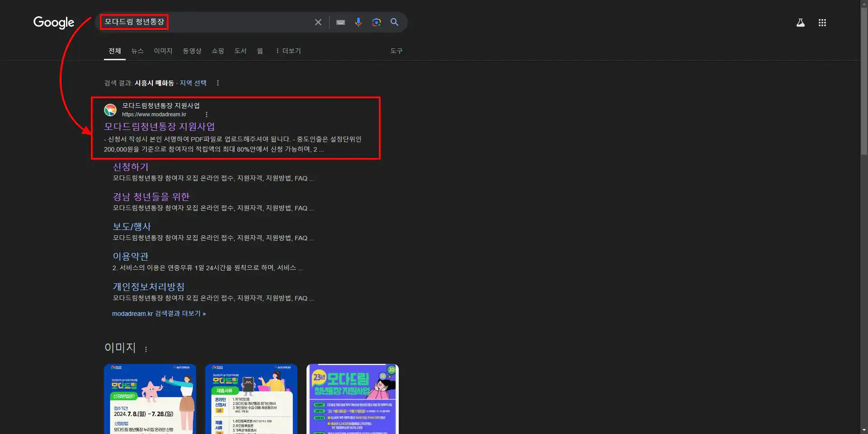Start voice search with the microphone icon
868x434 pixels.
click(x=358, y=22)
